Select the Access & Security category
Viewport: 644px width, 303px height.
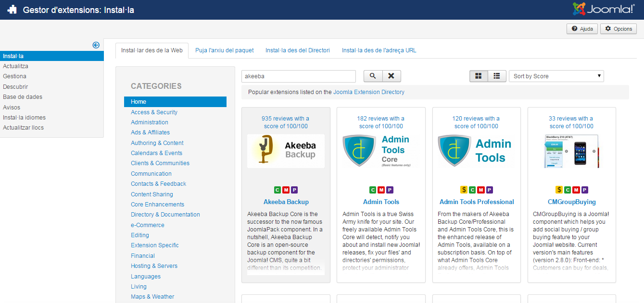point(154,112)
